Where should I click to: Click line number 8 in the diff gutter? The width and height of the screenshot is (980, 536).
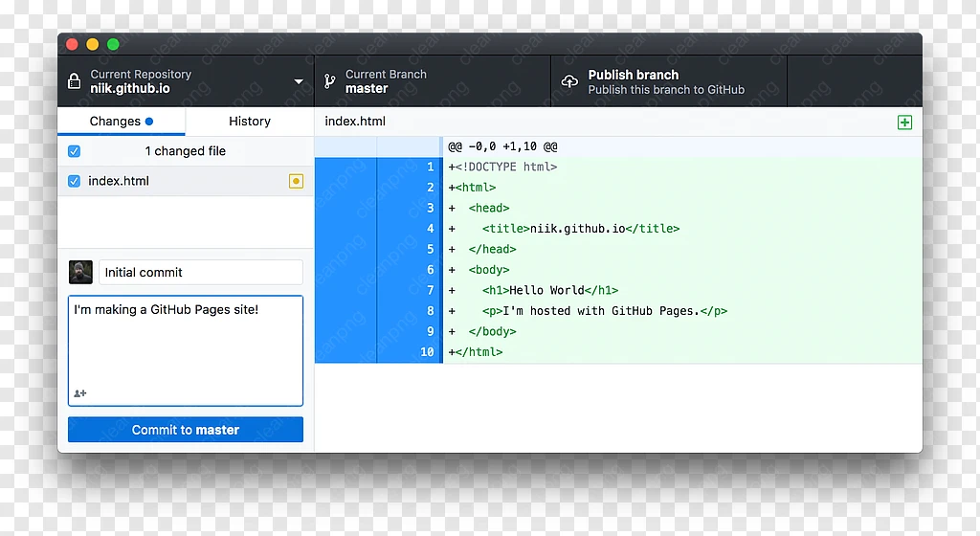[430, 311]
